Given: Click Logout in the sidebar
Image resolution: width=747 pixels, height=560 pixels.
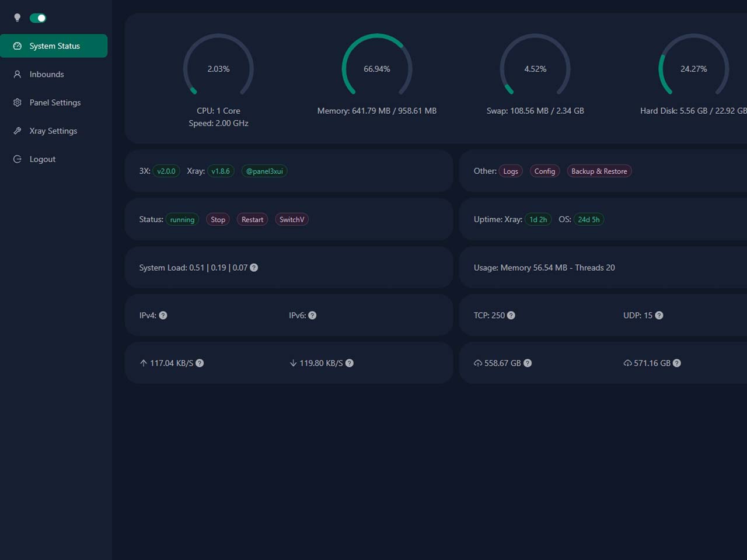Looking at the screenshot, I should [54, 159].
